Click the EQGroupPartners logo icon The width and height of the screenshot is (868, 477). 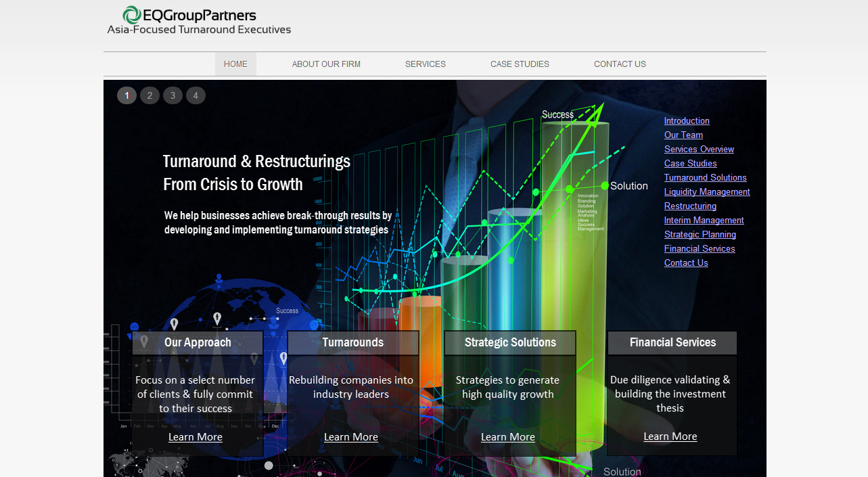tap(132, 15)
